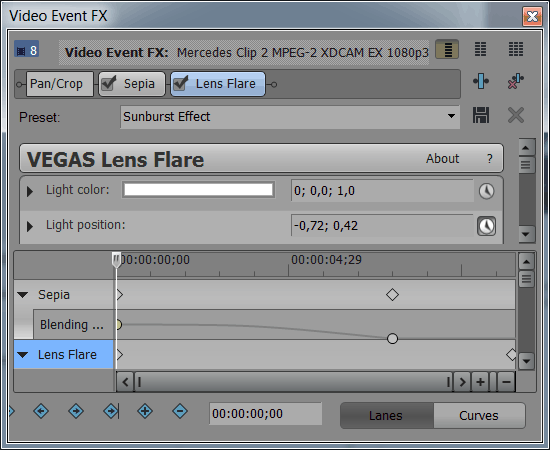
Task: Click the video event icon numbered 8
Action: [x=26, y=50]
